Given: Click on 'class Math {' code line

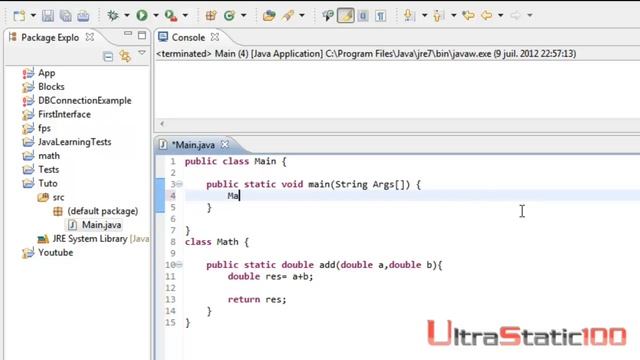Looking at the screenshot, I should pyautogui.click(x=217, y=242).
